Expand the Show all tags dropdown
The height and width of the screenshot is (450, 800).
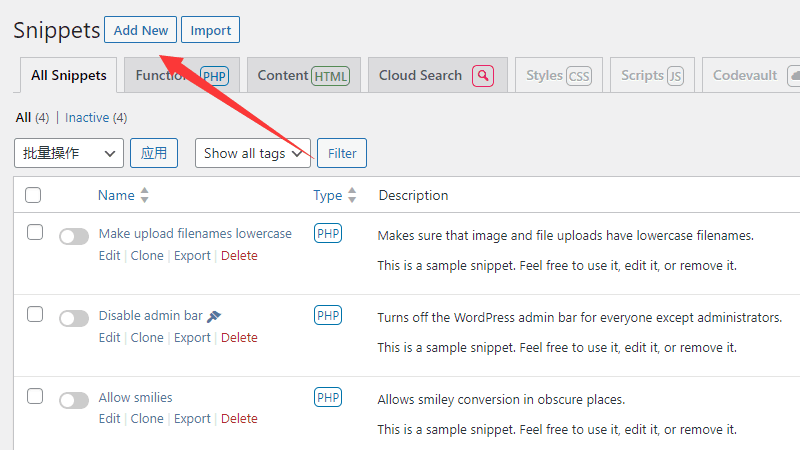click(252, 153)
